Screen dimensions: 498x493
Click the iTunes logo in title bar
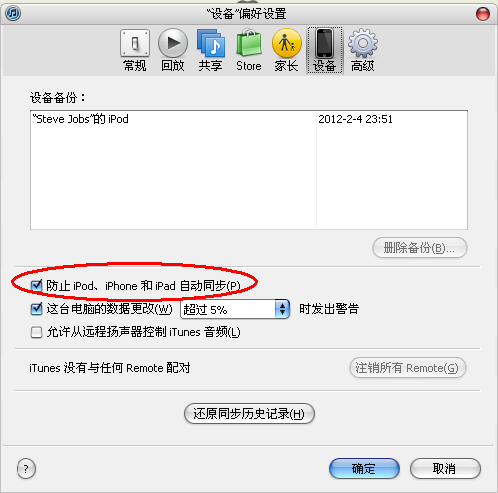13,14
